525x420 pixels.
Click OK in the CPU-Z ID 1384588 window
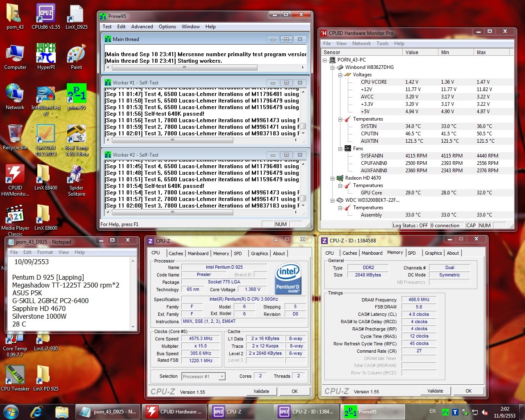coord(468,391)
